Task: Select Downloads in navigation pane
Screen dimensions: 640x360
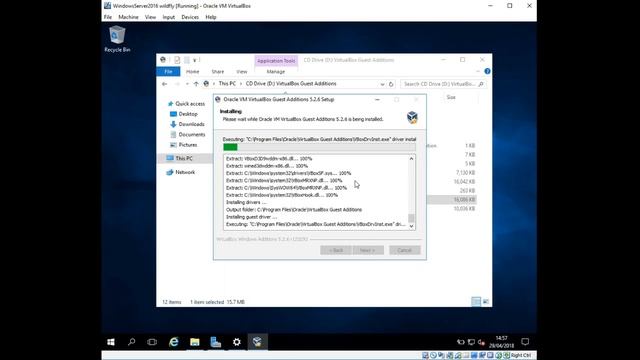Action: coord(187,124)
